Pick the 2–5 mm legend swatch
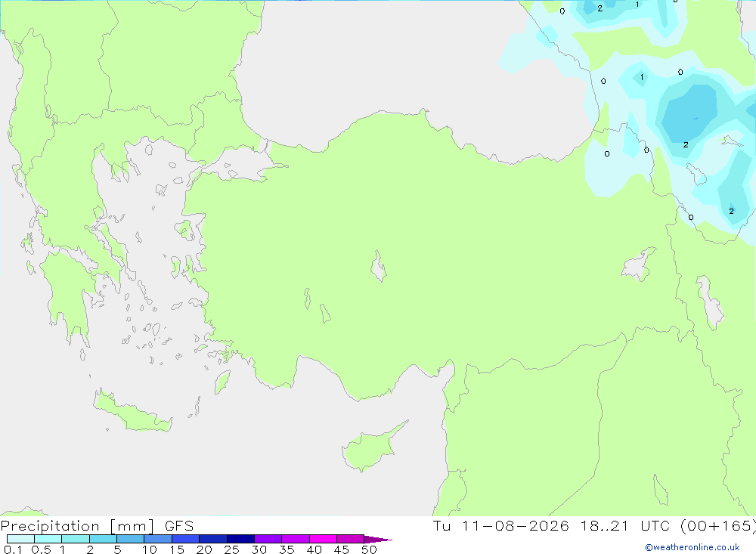This screenshot has height=554, width=756. click(103, 539)
